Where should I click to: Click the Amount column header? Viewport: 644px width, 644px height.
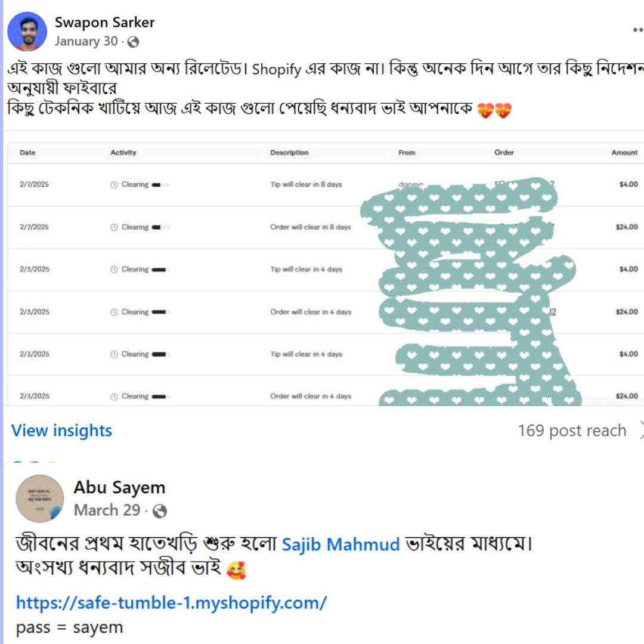tap(624, 153)
